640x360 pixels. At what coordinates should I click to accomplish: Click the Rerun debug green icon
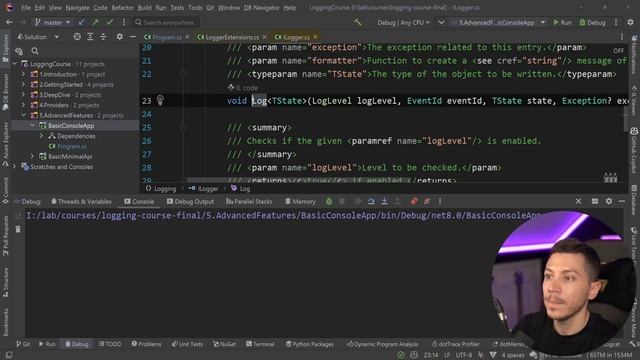(x=329, y=201)
